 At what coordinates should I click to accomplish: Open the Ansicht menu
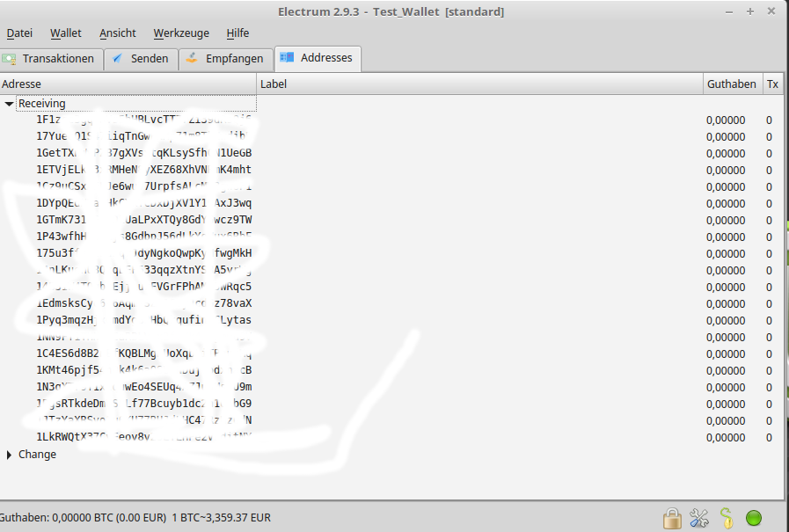point(118,33)
